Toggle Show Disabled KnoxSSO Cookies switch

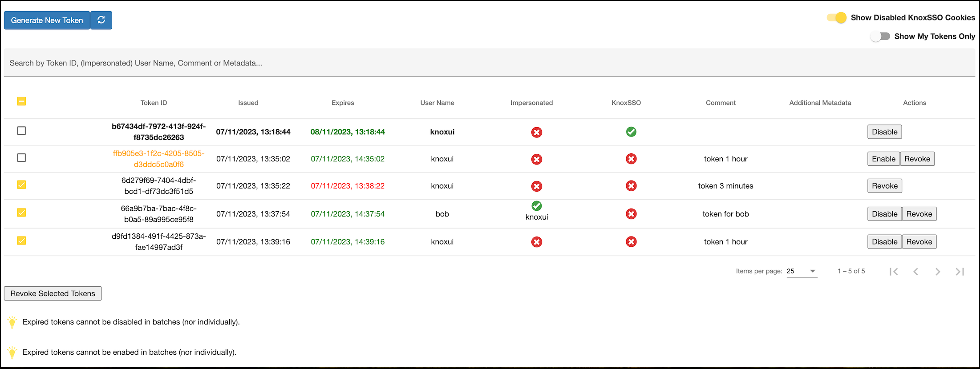pos(836,18)
